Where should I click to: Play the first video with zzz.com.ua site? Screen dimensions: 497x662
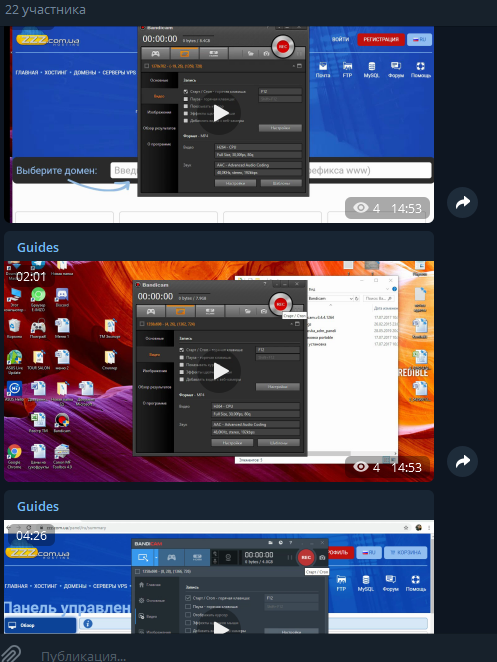tap(220, 113)
